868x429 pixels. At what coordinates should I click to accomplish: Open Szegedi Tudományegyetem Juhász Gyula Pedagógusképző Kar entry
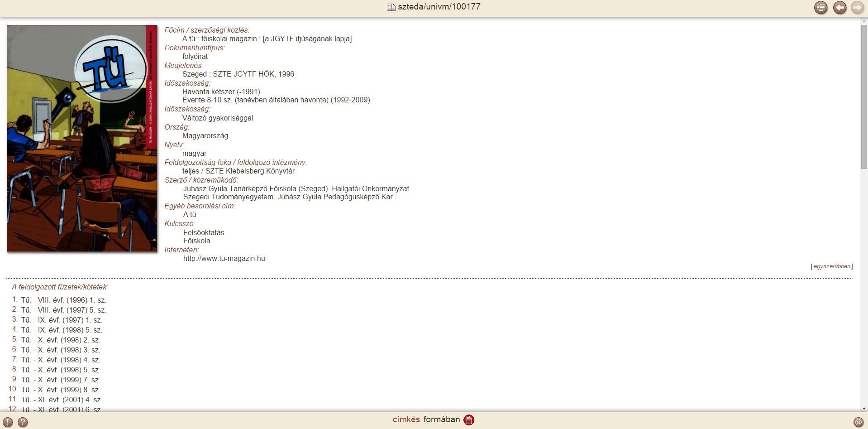(x=288, y=197)
